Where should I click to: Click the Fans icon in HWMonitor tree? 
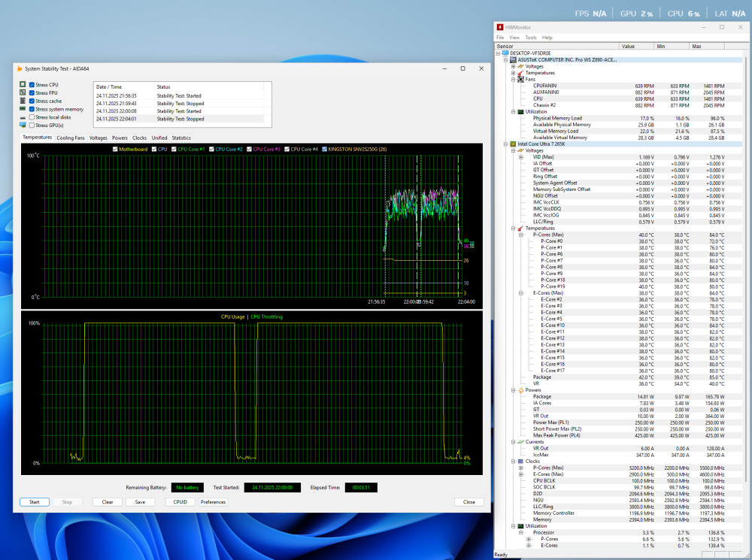[521, 79]
